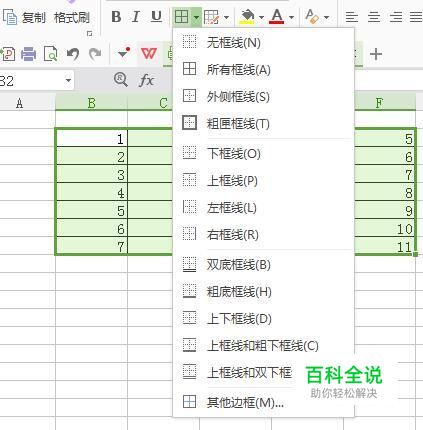Toggle underline formatting
Image resolution: width=423 pixels, height=430 pixels.
156,17
